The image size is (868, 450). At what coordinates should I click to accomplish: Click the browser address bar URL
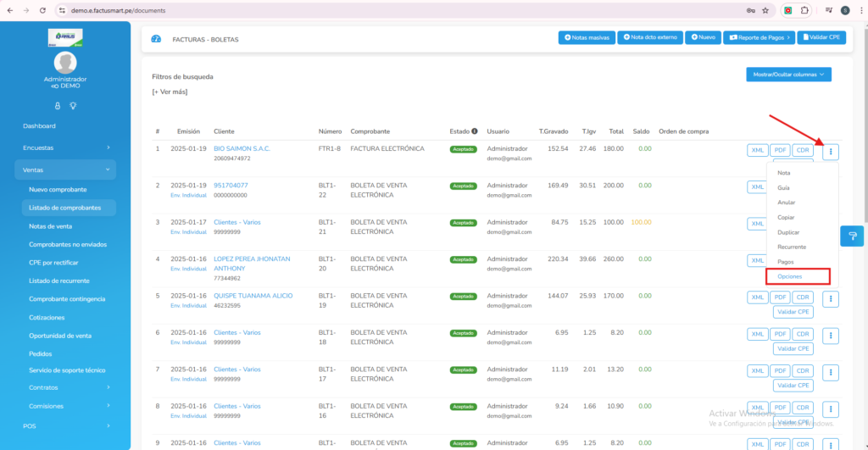[x=118, y=10]
